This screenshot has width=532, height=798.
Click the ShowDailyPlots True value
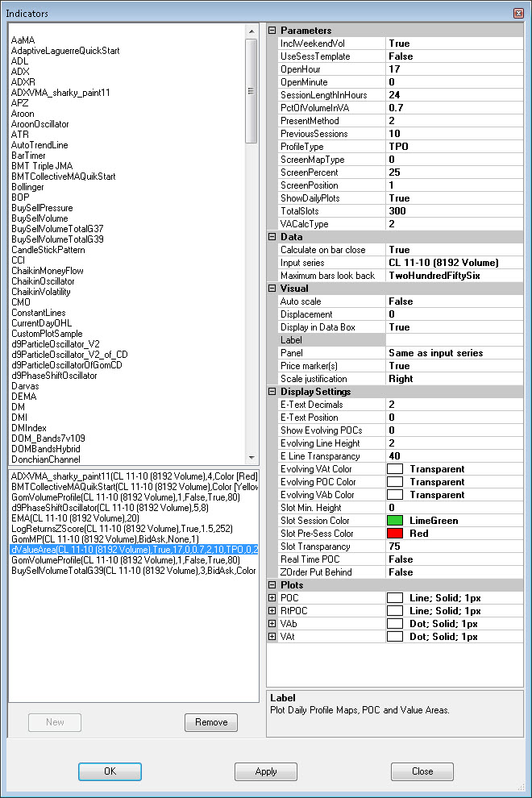click(455, 198)
